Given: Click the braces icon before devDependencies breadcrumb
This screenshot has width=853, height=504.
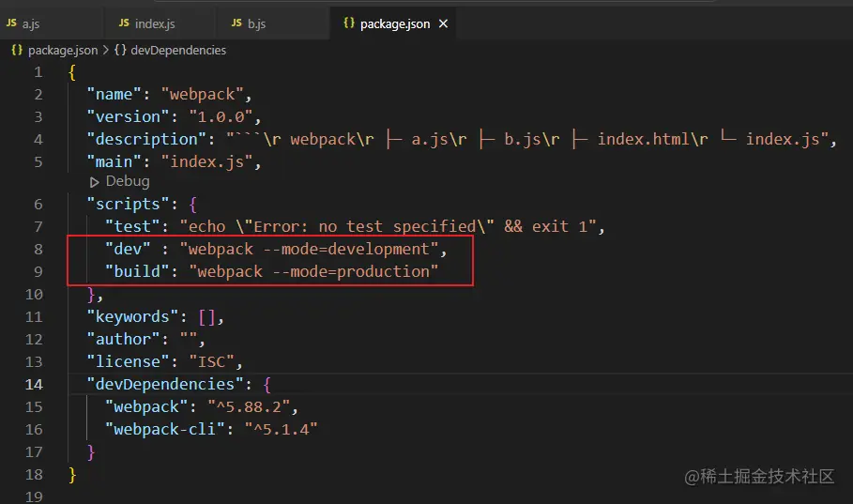Looking at the screenshot, I should [x=120, y=50].
